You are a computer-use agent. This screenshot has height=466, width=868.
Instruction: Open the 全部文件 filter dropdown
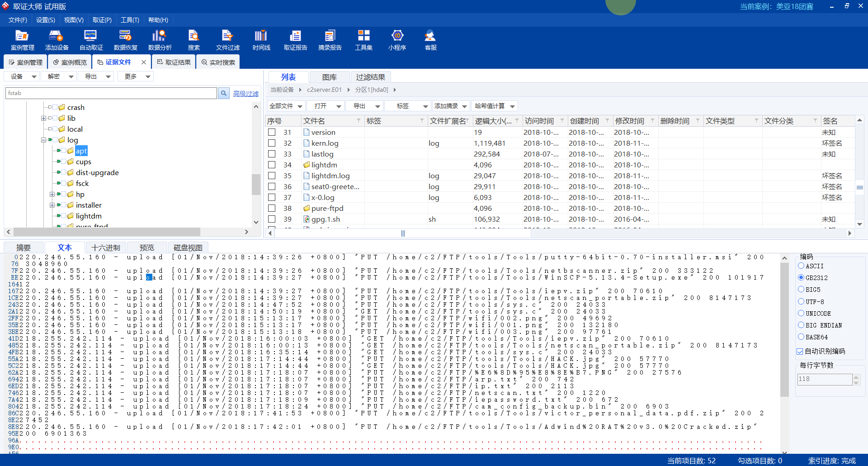point(286,106)
